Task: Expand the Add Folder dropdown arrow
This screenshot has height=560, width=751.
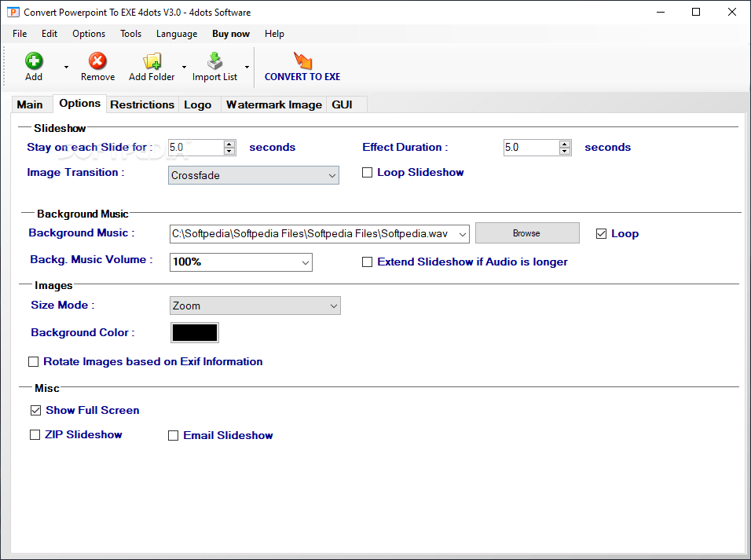Action: click(184, 67)
